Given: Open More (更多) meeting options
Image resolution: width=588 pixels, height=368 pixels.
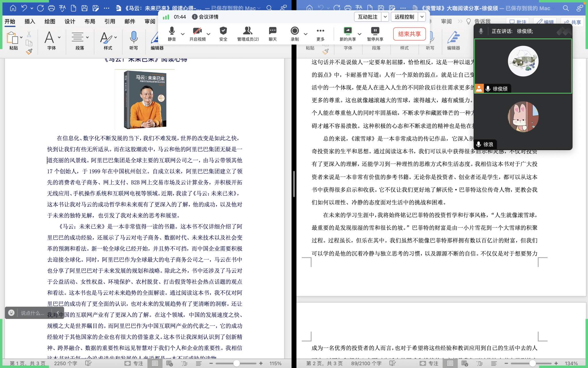Looking at the screenshot, I should [x=320, y=34].
